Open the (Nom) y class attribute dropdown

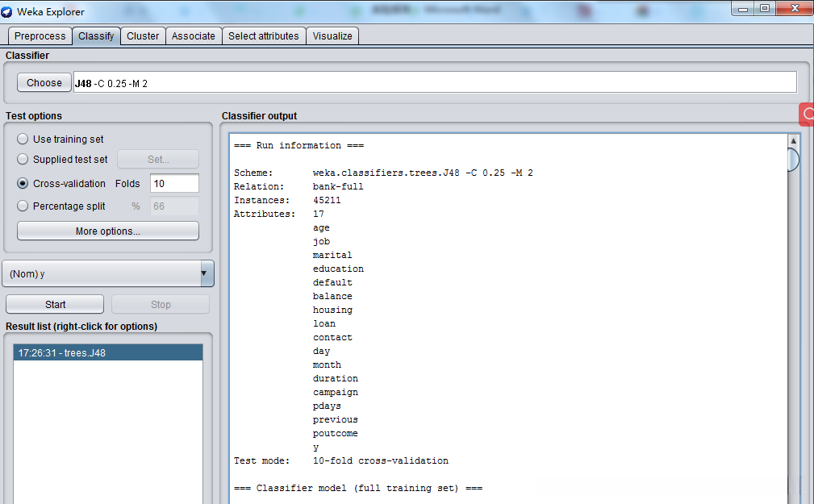(108, 274)
